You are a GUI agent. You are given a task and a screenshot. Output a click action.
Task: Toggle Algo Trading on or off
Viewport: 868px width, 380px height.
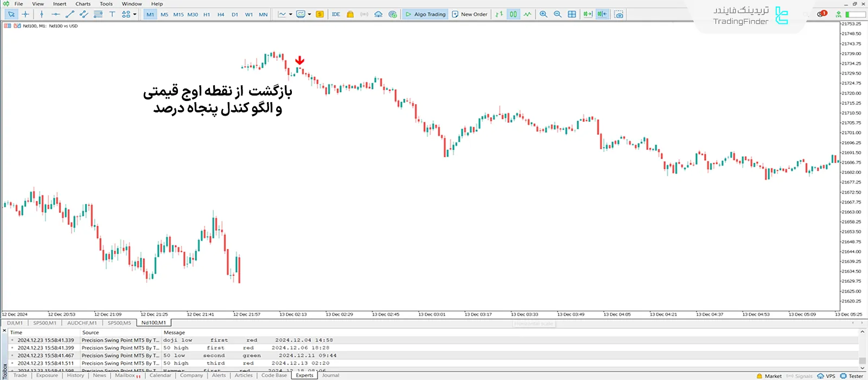(x=425, y=15)
